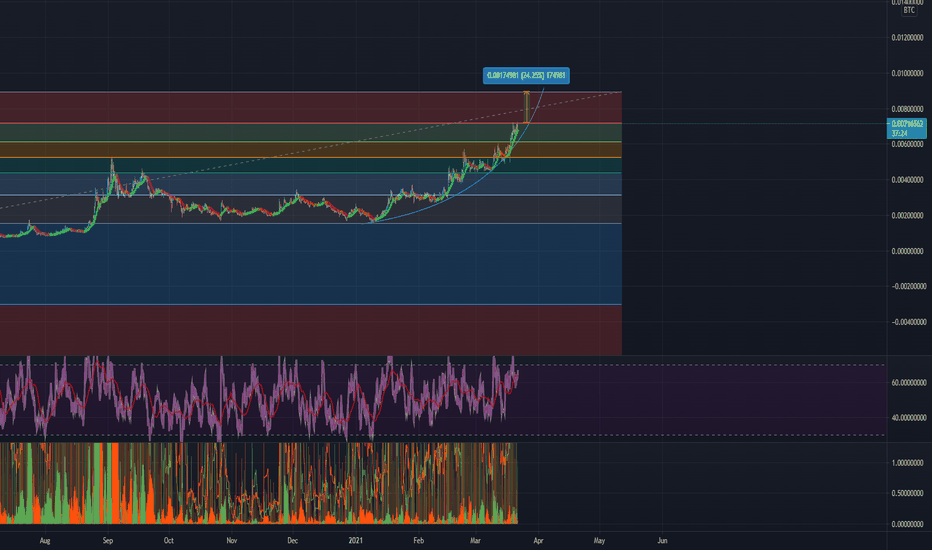Image resolution: width=932 pixels, height=550 pixels.
Task: Click the 60.00000000 oscillator scale label
Action: [x=908, y=382]
